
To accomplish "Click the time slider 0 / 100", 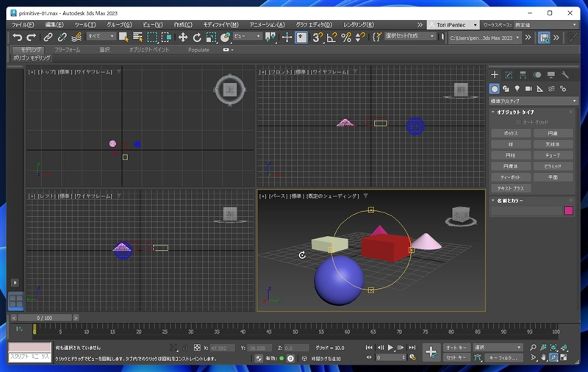I will pyautogui.click(x=45, y=318).
